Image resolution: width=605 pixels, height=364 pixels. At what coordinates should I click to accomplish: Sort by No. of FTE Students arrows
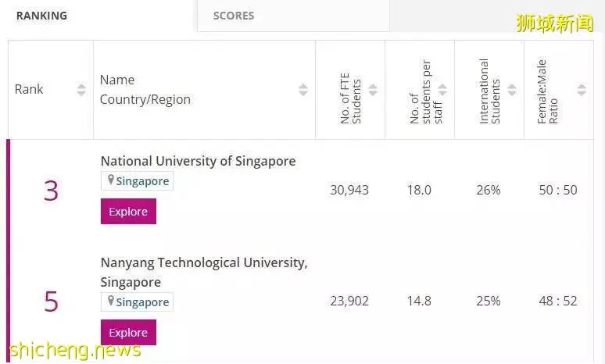373,90
